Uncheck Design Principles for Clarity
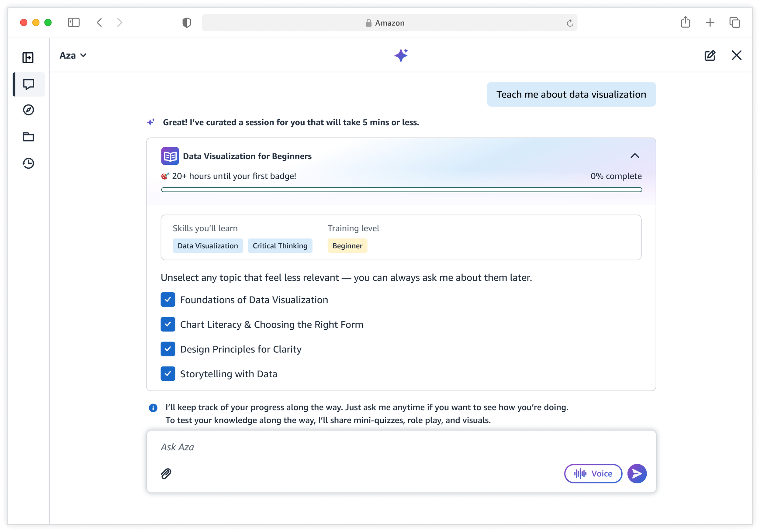 point(168,349)
